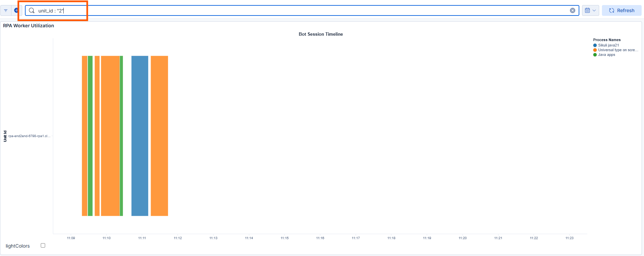Click the 11:17 time axis label
The width and height of the screenshot is (644, 256).
coord(356,238)
